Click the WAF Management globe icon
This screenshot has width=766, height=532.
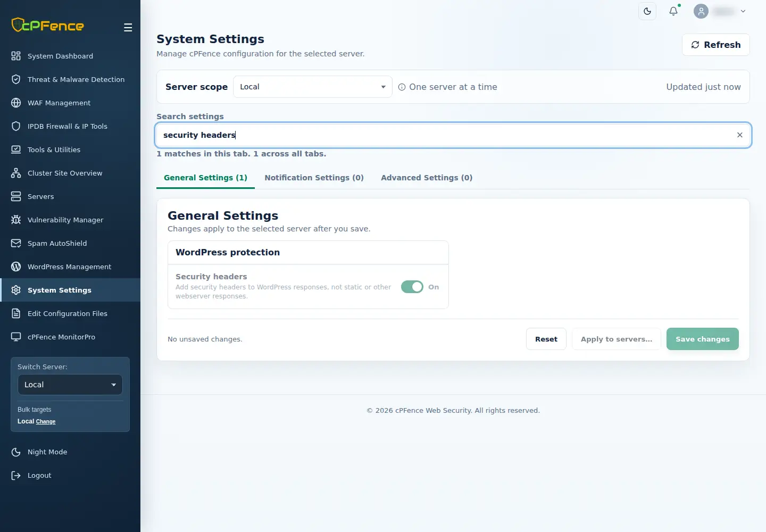pos(16,103)
